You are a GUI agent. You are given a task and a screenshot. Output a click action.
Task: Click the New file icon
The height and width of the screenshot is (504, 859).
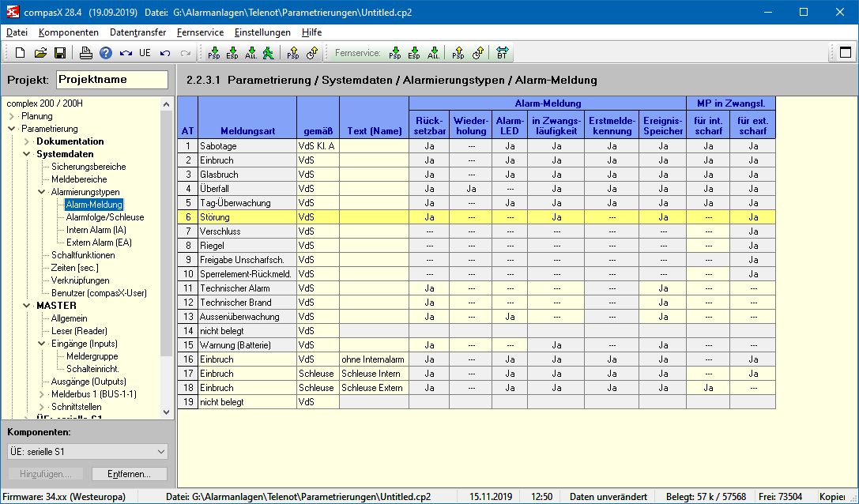coord(21,53)
